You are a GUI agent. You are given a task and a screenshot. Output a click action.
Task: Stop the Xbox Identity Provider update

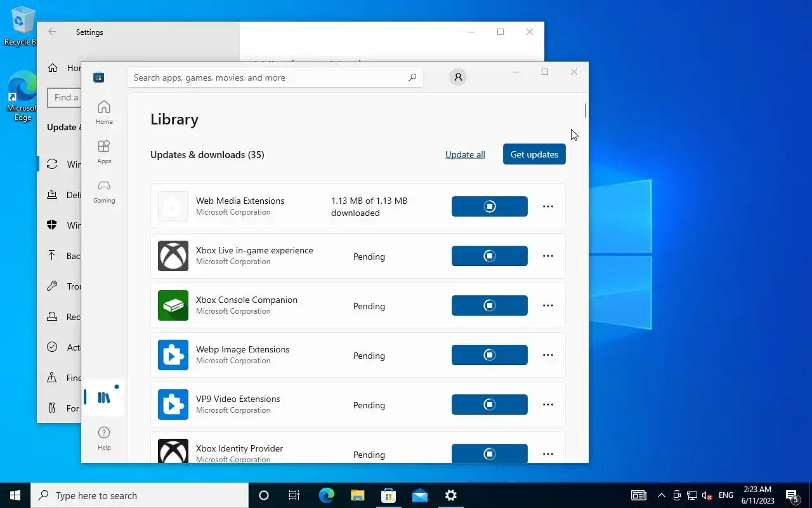pyautogui.click(x=489, y=453)
